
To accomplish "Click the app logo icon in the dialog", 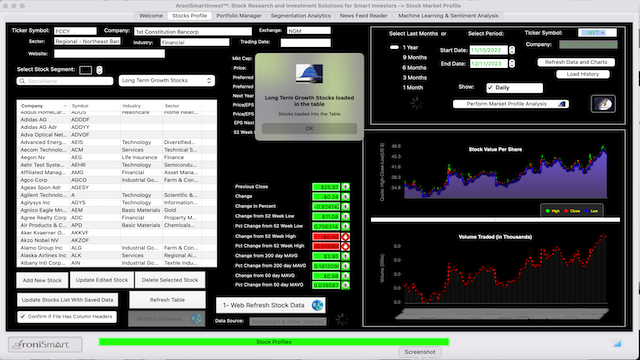I will 309,73.
